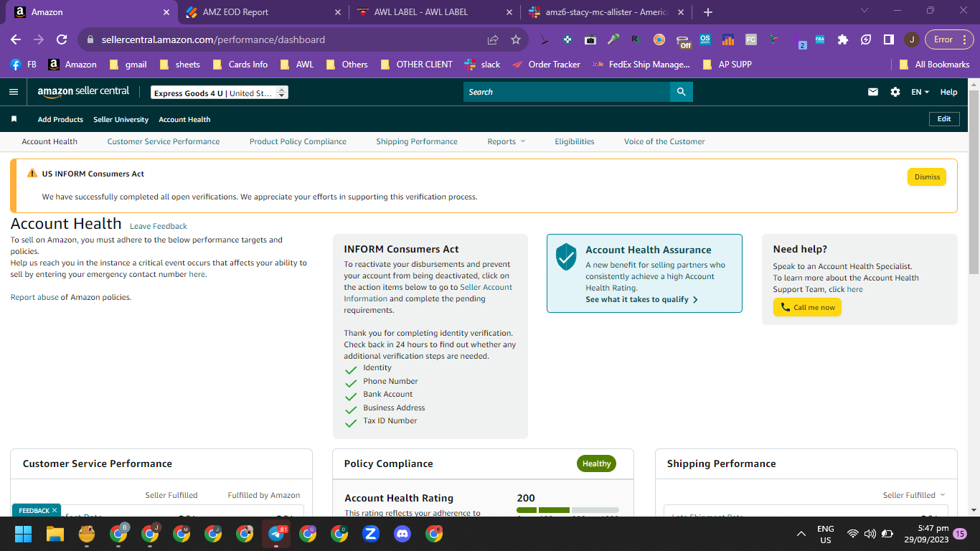980x551 pixels.
Task: Show hidden system tray icons
Action: [801, 534]
